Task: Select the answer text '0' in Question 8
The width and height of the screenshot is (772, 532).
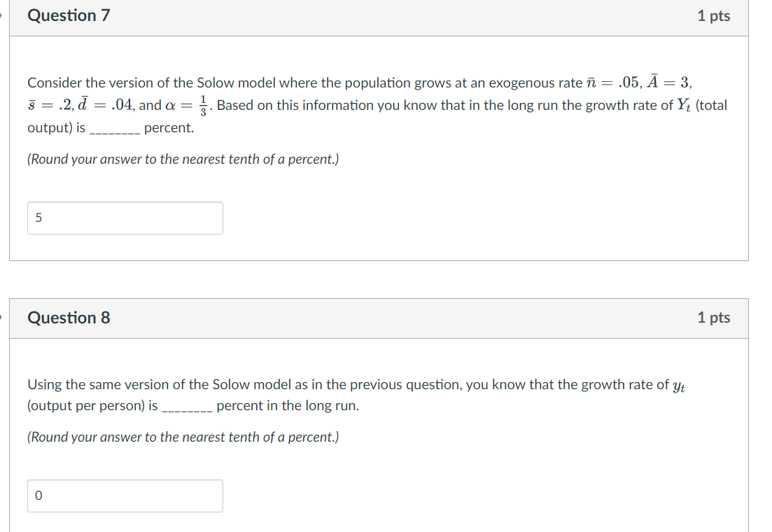Action: (x=38, y=496)
